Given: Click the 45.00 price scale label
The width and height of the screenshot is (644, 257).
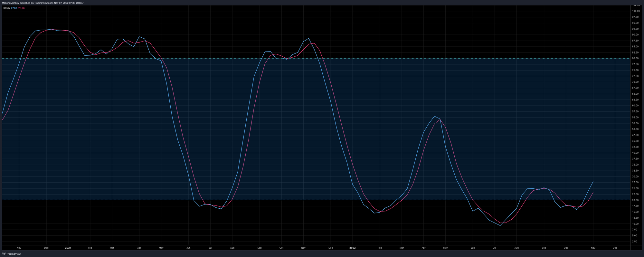Looking at the screenshot, I should (x=635, y=141).
